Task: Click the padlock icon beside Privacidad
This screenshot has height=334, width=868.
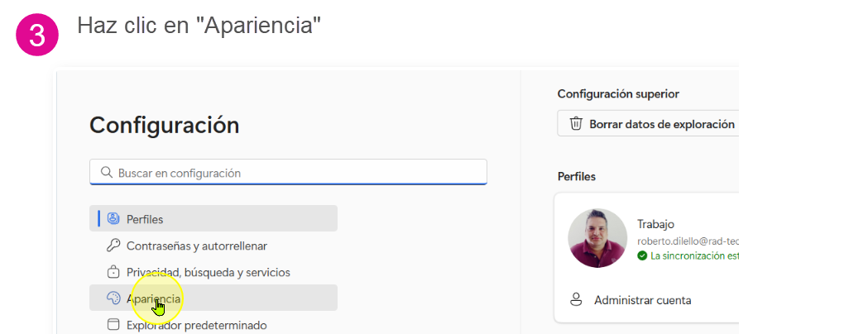Action: (113, 272)
